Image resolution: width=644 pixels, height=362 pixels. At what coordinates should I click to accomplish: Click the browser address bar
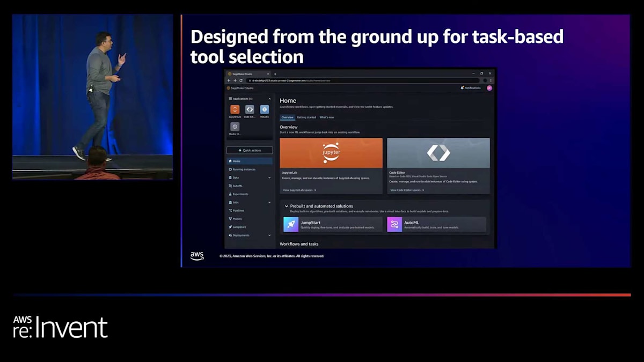pyautogui.click(x=362, y=80)
